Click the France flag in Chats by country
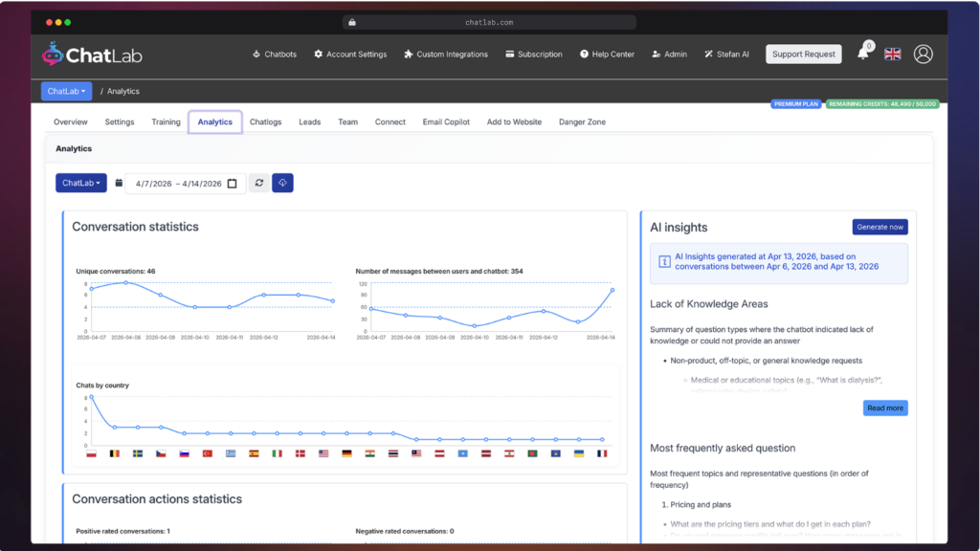This screenshot has width=980, height=551. tap(602, 453)
